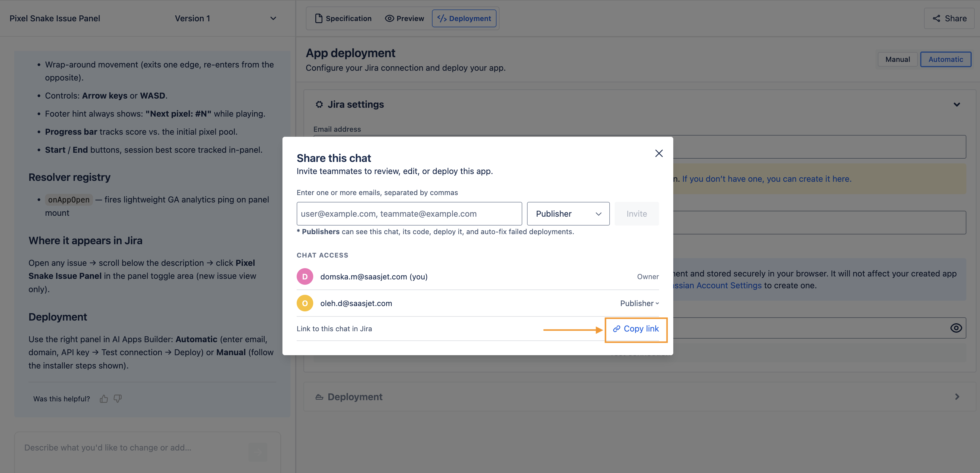Open the Publisher role dropdown for invites
Image resolution: width=980 pixels, height=473 pixels.
click(x=568, y=214)
